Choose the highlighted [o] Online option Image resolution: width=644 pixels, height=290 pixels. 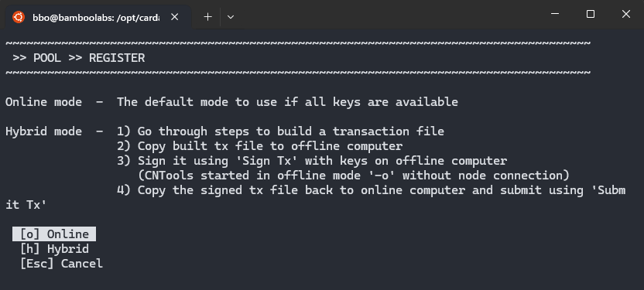(54, 234)
